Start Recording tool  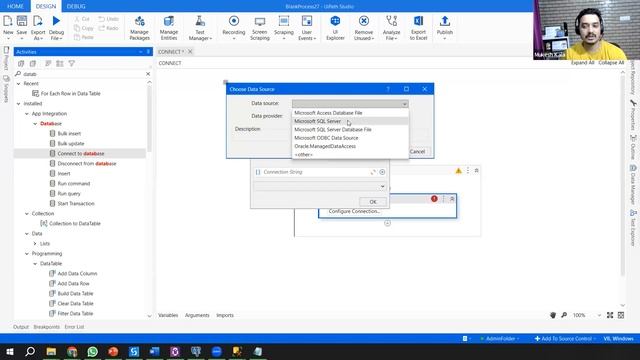[x=234, y=27]
